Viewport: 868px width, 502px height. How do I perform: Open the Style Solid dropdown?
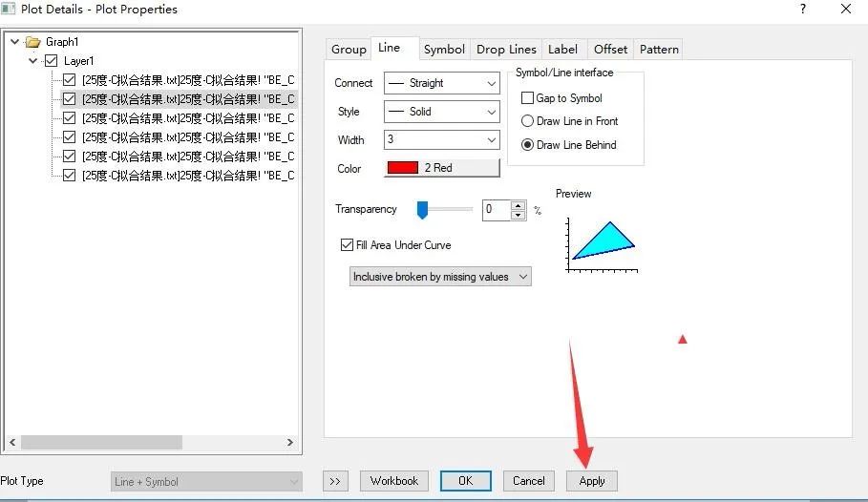[442, 112]
